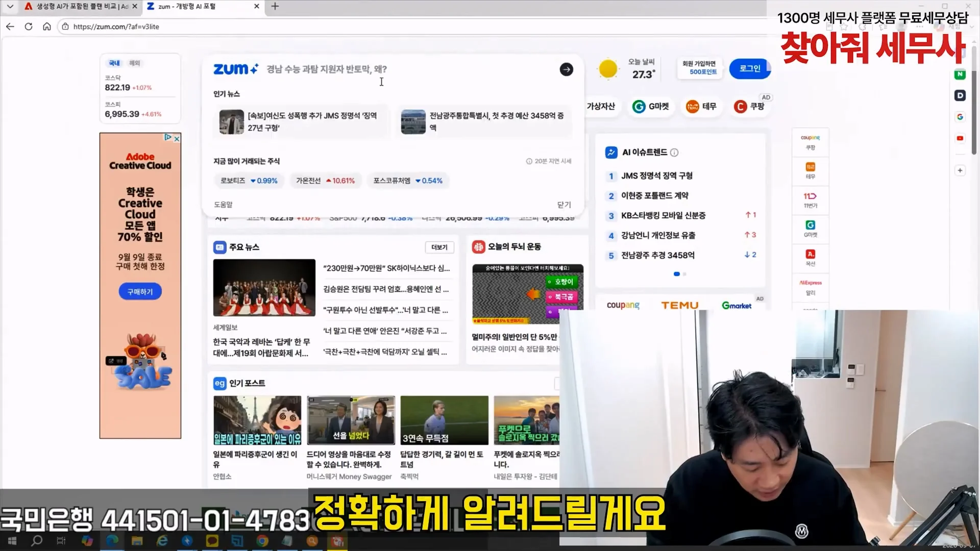Open the Naver icon in the right sidebar
Screen dimensions: 980x551
(x=960, y=74)
